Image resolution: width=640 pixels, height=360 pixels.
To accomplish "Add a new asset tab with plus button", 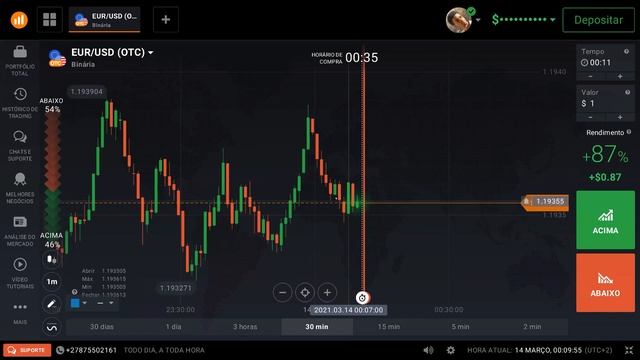I will [x=166, y=20].
